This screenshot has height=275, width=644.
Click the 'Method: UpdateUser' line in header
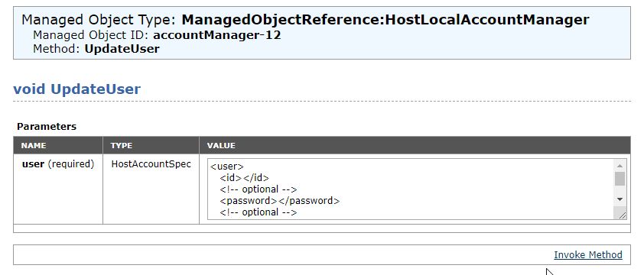tap(96, 49)
